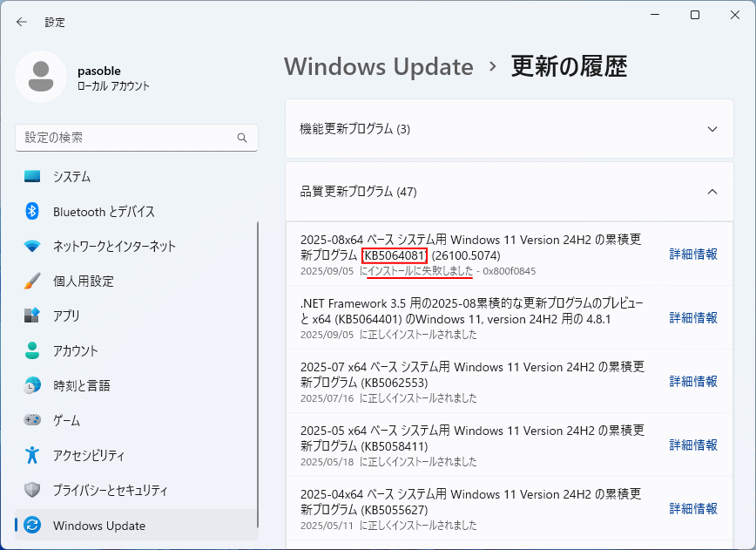Open Windows Update in the sidebar menu
Viewport: 756px width, 550px height.
click(x=98, y=526)
